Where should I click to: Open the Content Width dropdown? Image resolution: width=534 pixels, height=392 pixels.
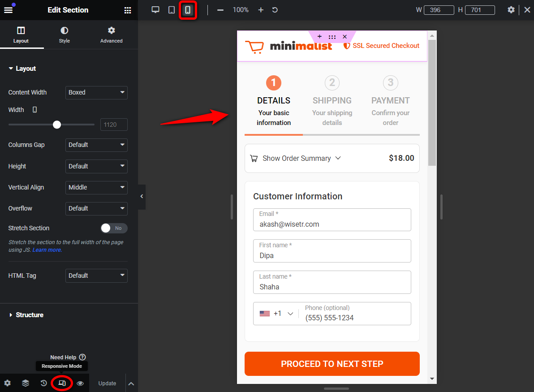96,92
